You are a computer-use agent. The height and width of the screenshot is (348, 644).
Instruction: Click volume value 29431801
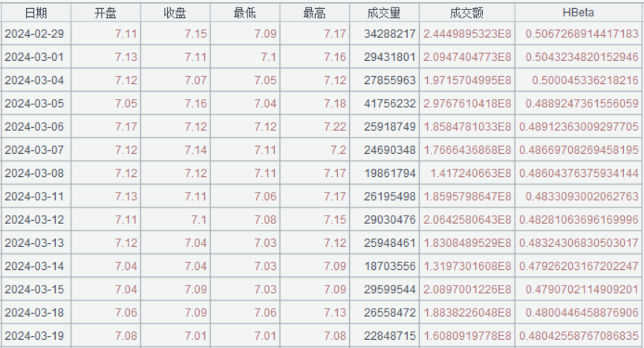390,57
